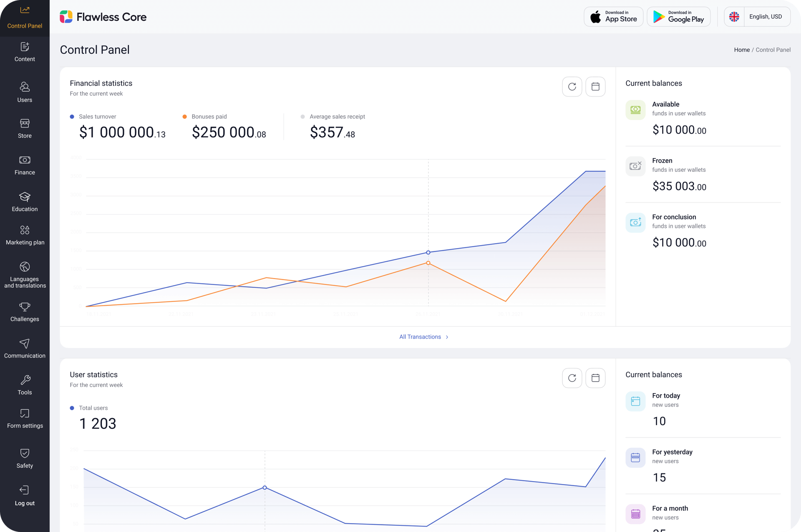Toggle Sales turnover series legend dot
The width and height of the screenshot is (801, 532).
[x=72, y=117]
